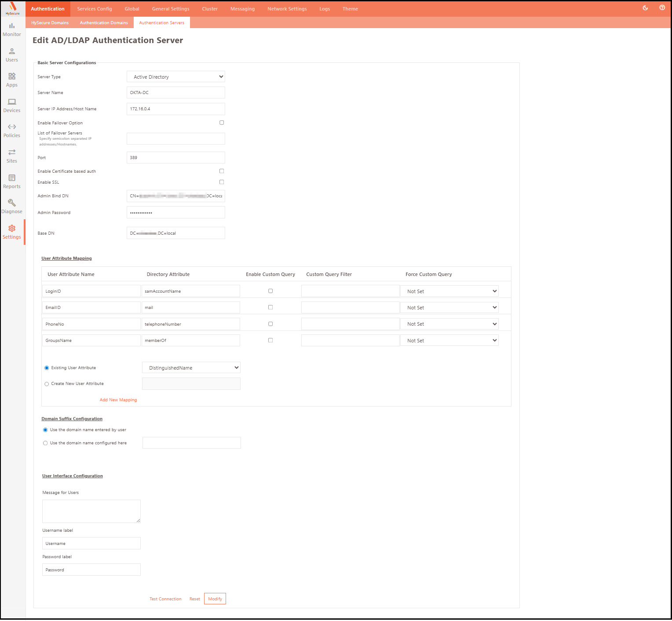Select Create New User Attribute radio
Viewport: 672px width, 621px height.
pos(47,384)
